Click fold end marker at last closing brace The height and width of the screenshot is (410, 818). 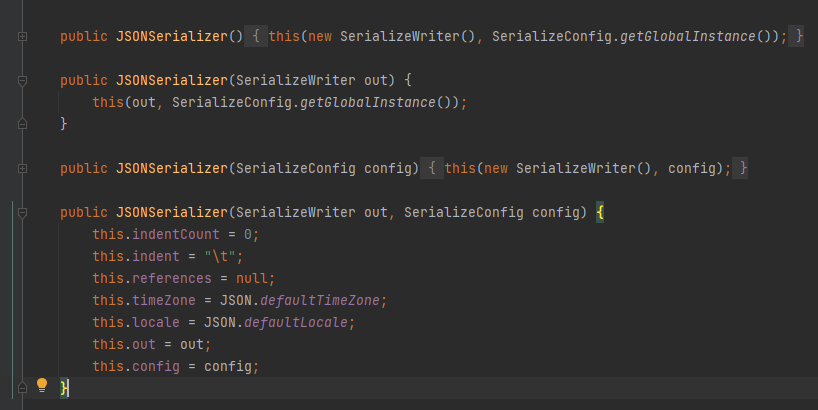21,387
